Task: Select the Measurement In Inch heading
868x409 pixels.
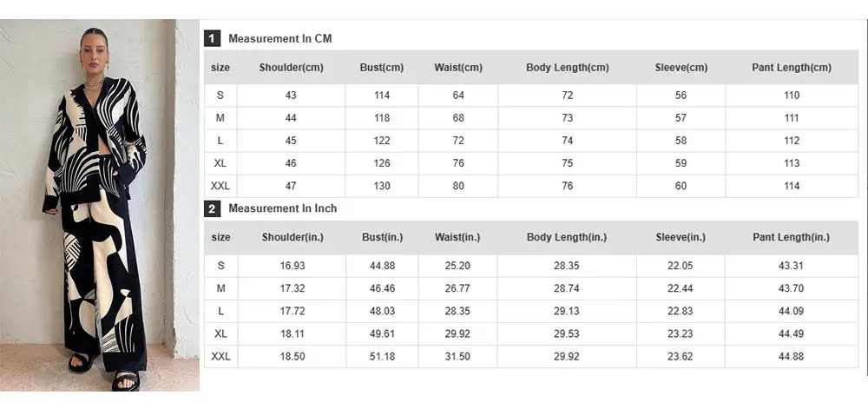Action: pyautogui.click(x=282, y=208)
